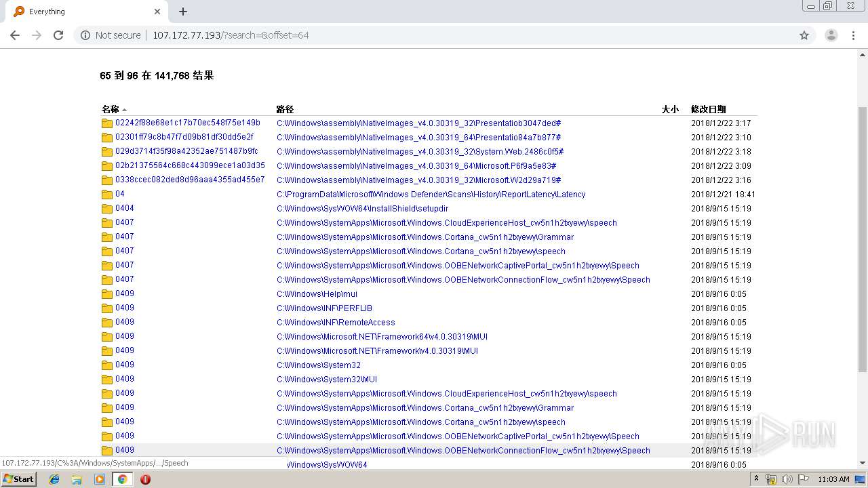
Task: Open path Framework64\v4.0.30319\MUI
Action: point(382,337)
